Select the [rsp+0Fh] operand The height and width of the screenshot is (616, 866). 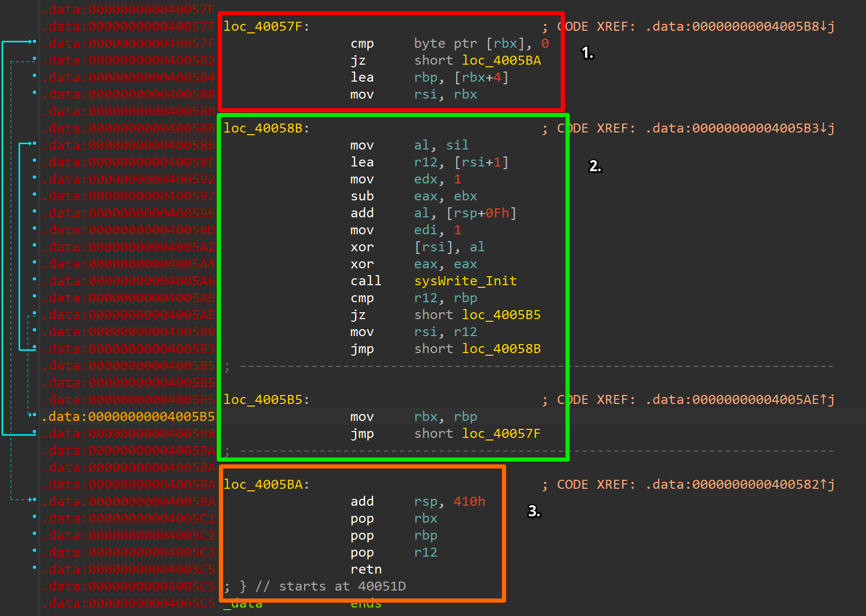tap(481, 213)
